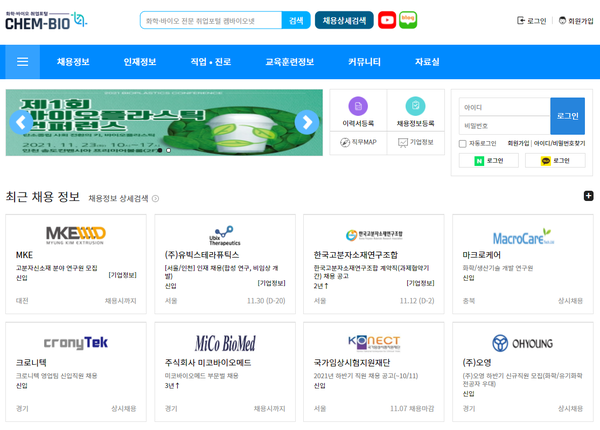The width and height of the screenshot is (600, 430).
Task: Click the teal 채용정보등록 job posting icon
Action: tap(415, 107)
